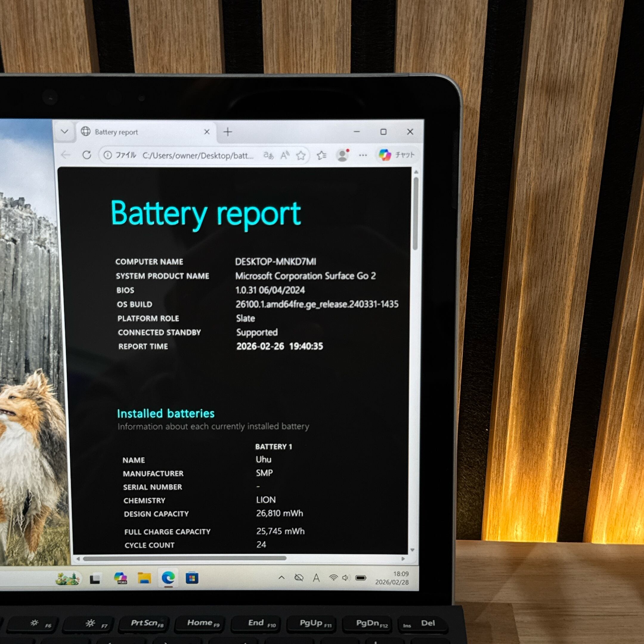Open the translate page icon
Image resolution: width=644 pixels, height=644 pixels.
pyautogui.click(x=268, y=155)
